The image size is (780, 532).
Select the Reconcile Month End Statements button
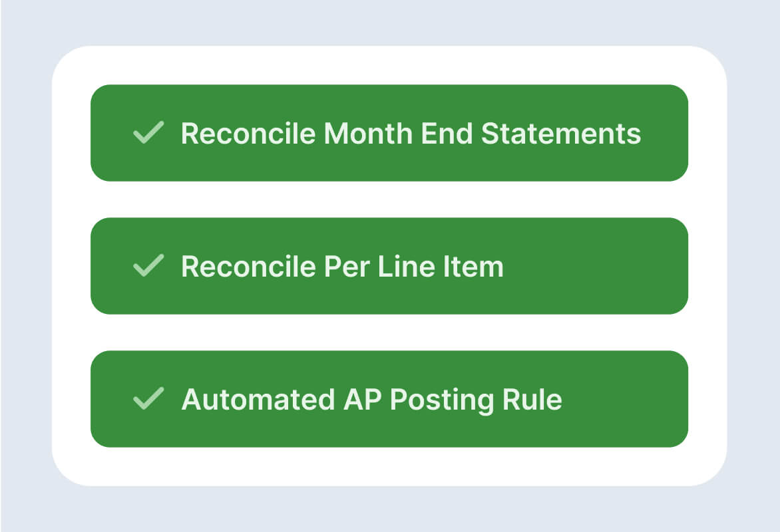click(x=389, y=133)
